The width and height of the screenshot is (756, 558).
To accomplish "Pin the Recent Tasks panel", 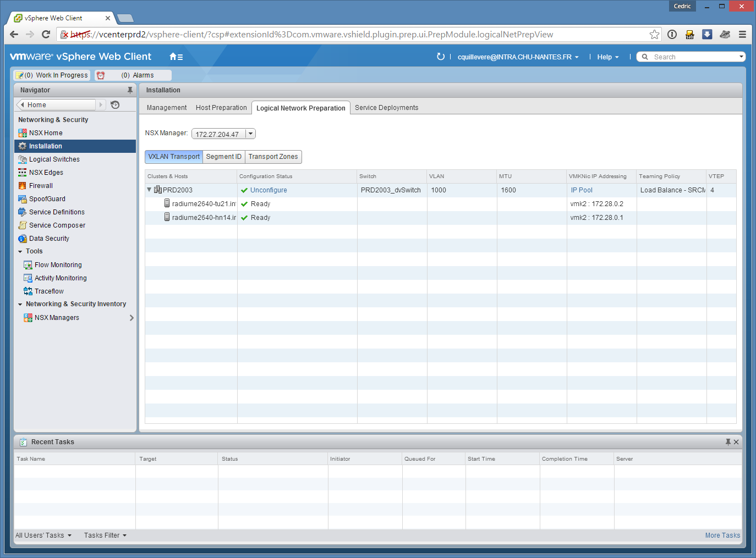I will (x=727, y=442).
